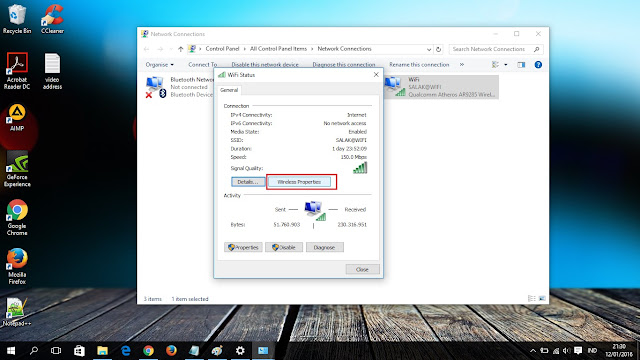Click Disable this network device
640x360 pixels.
click(x=265, y=64)
